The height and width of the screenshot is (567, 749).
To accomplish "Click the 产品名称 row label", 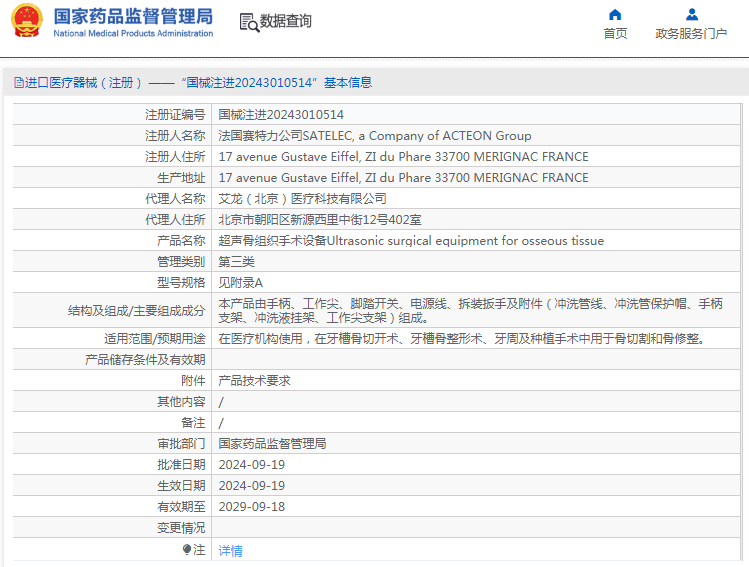I will (181, 241).
